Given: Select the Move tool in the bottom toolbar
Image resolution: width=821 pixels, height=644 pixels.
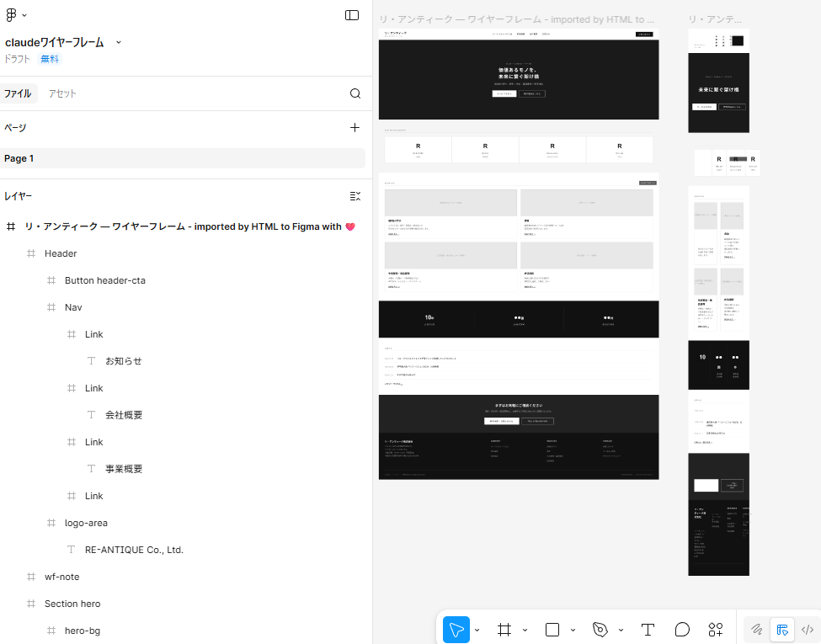Looking at the screenshot, I should coord(456,630).
